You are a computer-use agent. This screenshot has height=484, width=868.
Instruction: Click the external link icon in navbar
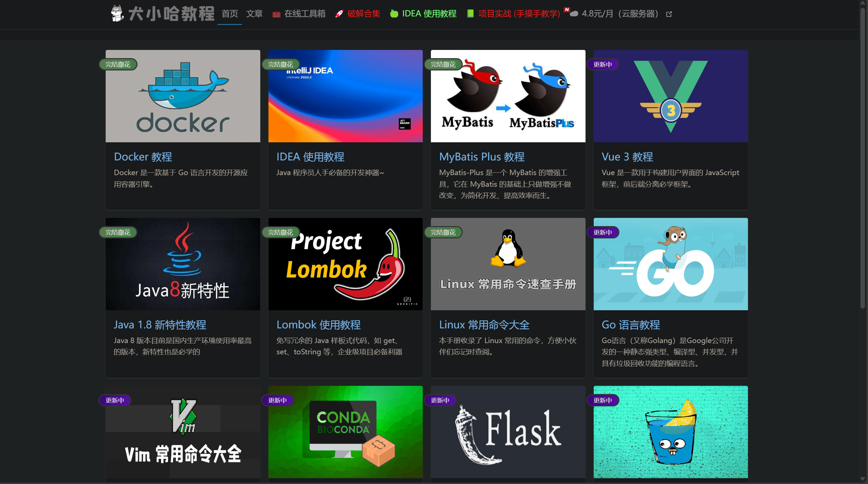tap(669, 14)
